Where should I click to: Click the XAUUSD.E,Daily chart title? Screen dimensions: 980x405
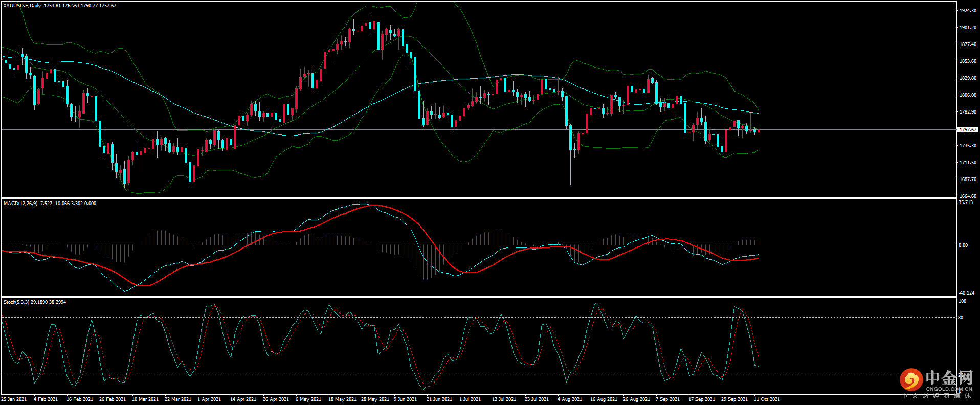22,6
